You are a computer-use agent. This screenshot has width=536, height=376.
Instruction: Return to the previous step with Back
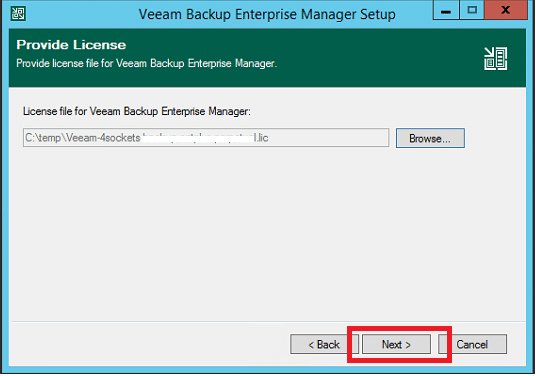(324, 344)
